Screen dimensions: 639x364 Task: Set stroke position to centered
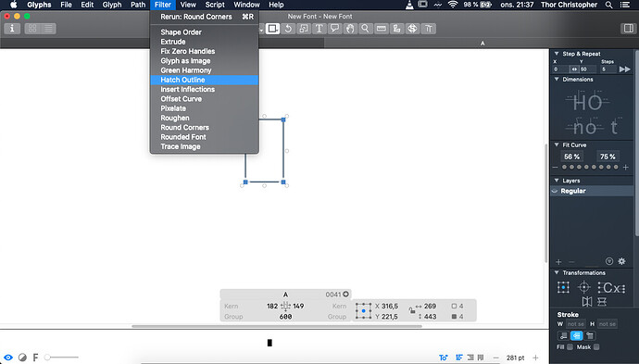tap(576, 335)
